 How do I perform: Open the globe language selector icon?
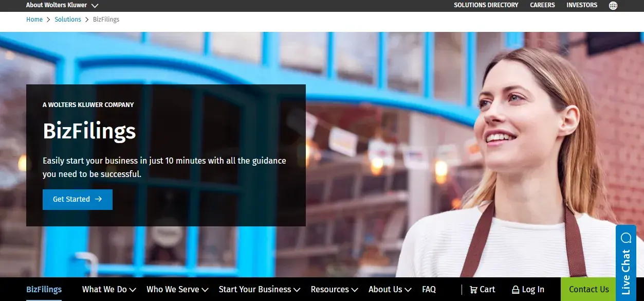click(x=613, y=6)
